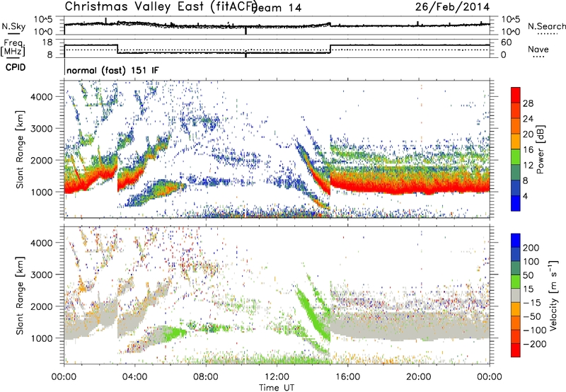
Task: Click the 'Christmas Valley East (fitACF)' title
Action: click(x=161, y=7)
